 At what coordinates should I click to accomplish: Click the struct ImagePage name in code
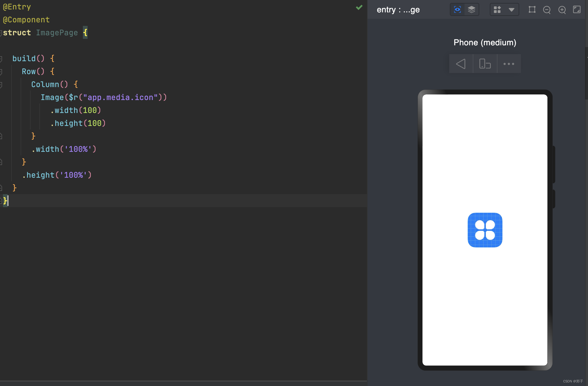pos(57,33)
